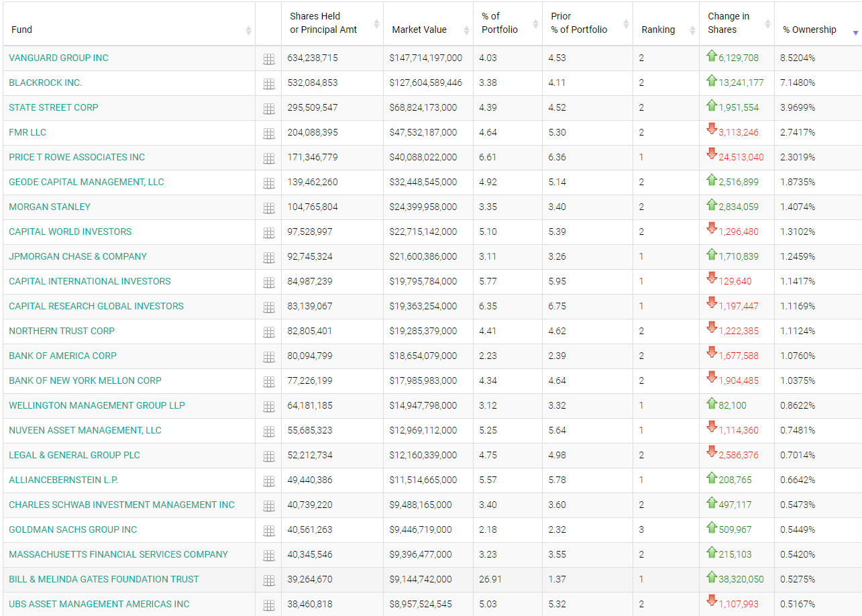The height and width of the screenshot is (616, 862).
Task: Open UBS ASSET MANAGEMENT AMERICAS INC link
Action: coord(99,604)
